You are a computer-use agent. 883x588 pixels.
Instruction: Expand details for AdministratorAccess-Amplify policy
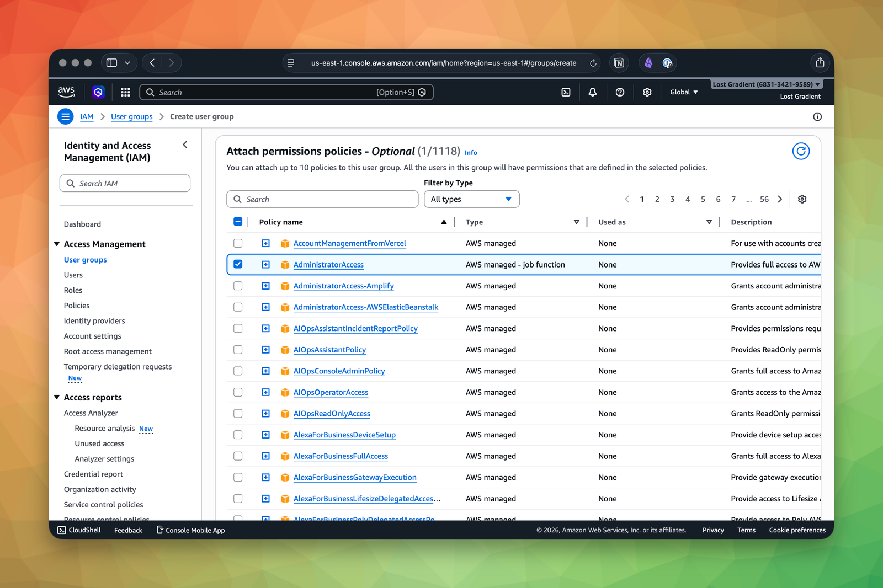(265, 286)
